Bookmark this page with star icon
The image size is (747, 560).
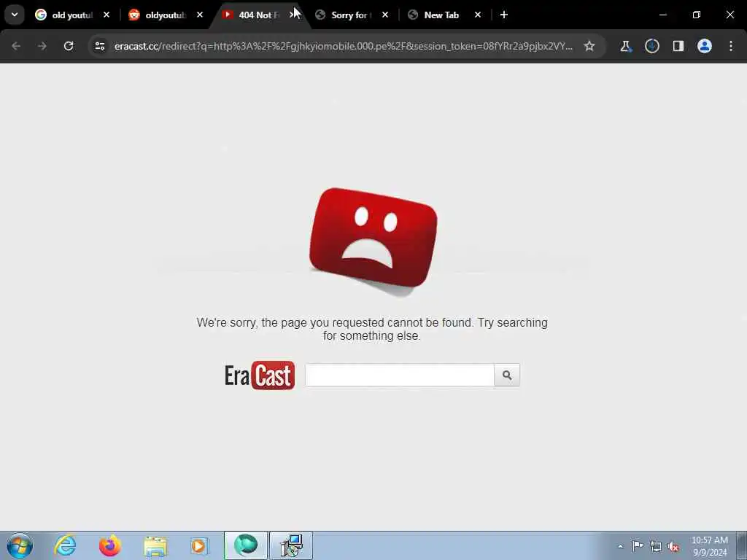589,46
